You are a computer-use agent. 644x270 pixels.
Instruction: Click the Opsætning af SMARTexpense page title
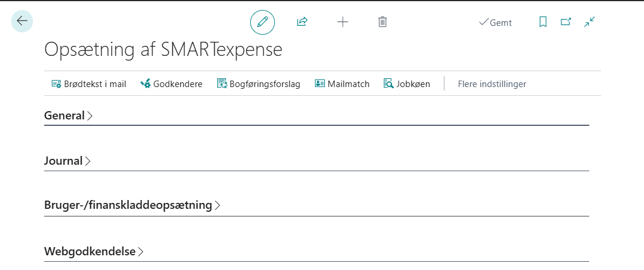click(163, 50)
